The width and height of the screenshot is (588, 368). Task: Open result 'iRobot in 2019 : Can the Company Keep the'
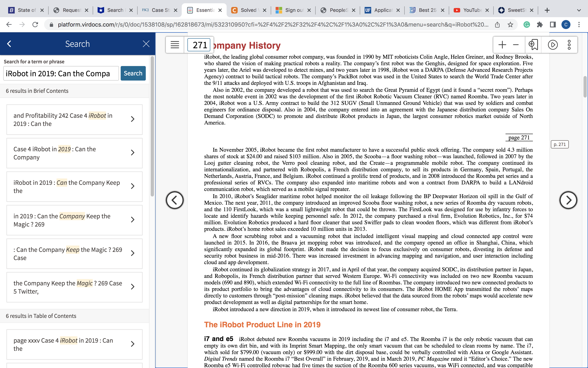coord(74,187)
